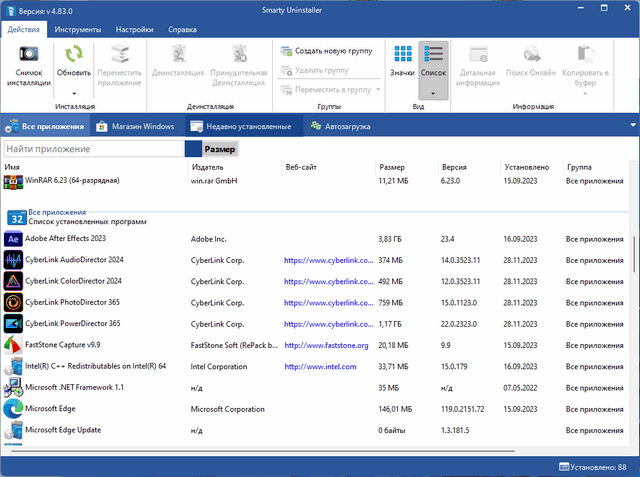Open the Магазин Windows tab

point(137,126)
